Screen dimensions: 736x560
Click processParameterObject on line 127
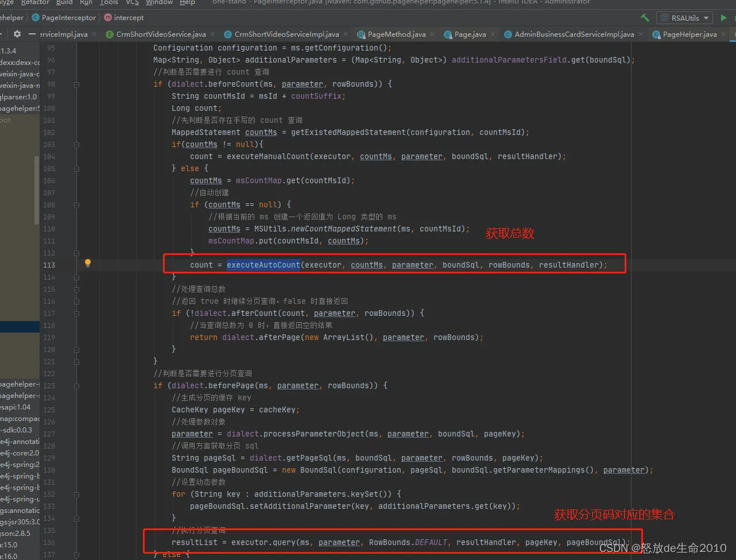tap(314, 434)
